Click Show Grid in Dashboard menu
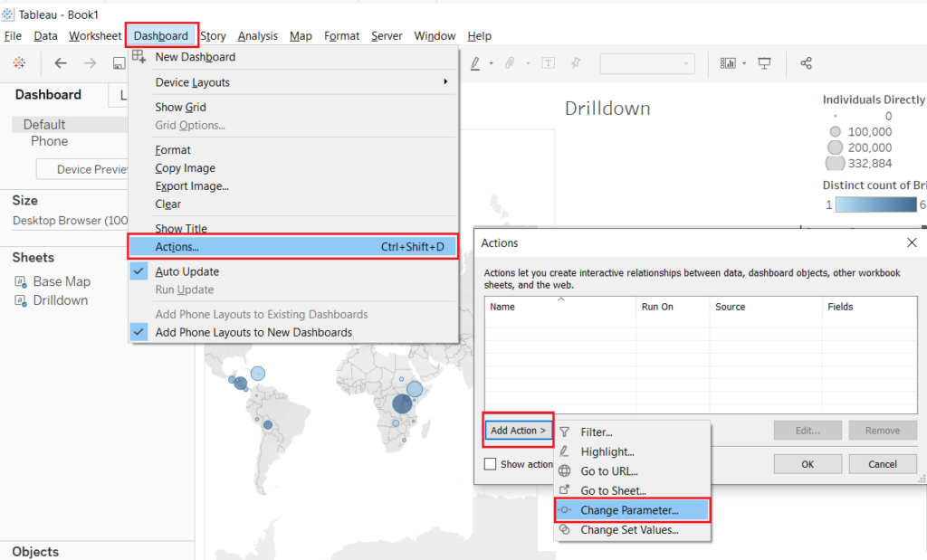This screenshot has height=560, width=927. click(x=293, y=107)
